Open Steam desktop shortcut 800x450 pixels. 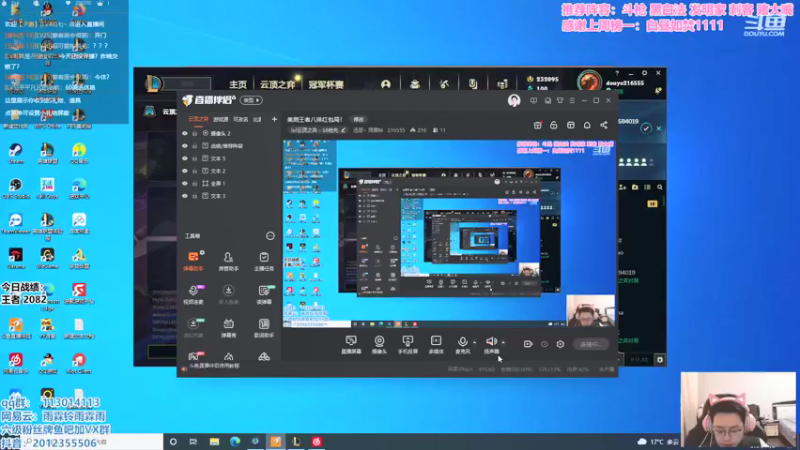click(15, 154)
